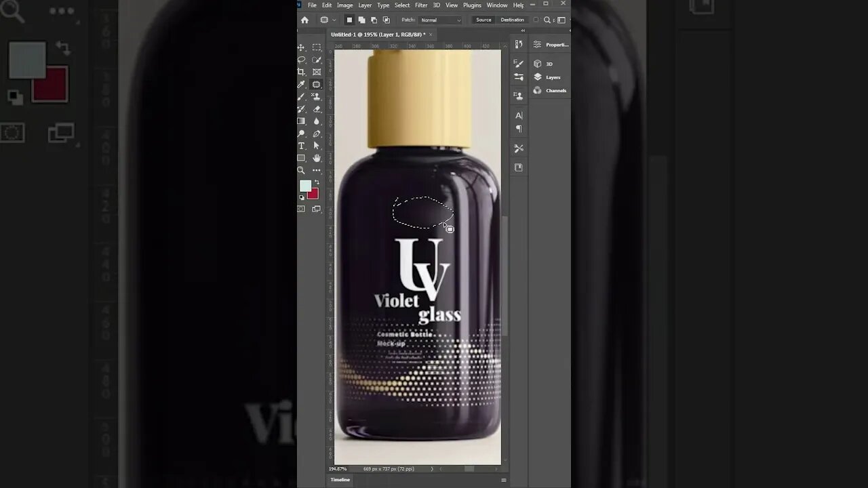Open the History panel icon
Viewport: 868px width, 488px height.
[519, 44]
